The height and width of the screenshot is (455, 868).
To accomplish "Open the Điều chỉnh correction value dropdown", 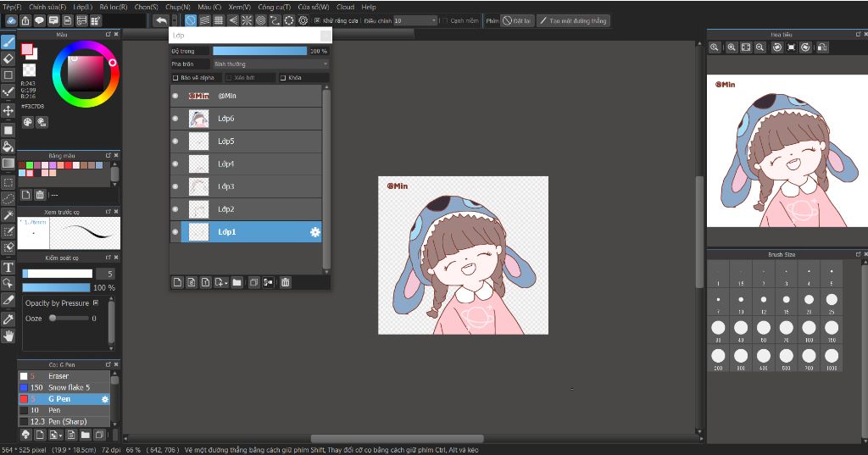I will tap(415, 20).
